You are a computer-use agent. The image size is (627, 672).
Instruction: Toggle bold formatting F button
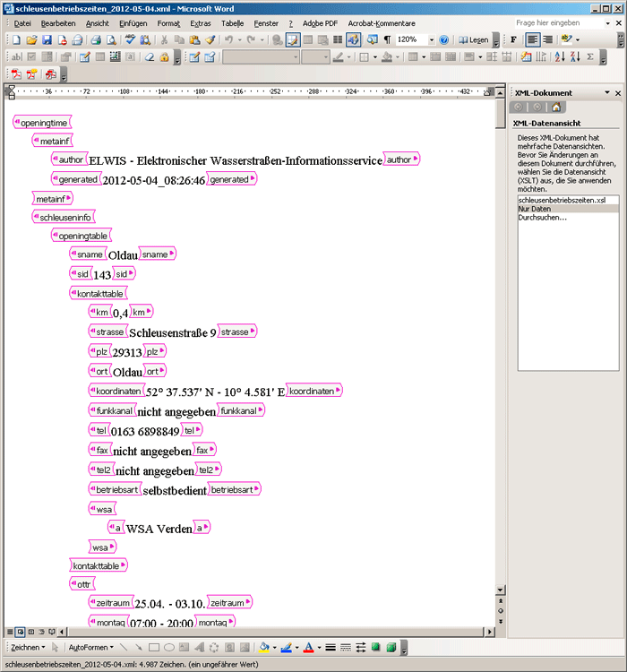pos(513,39)
